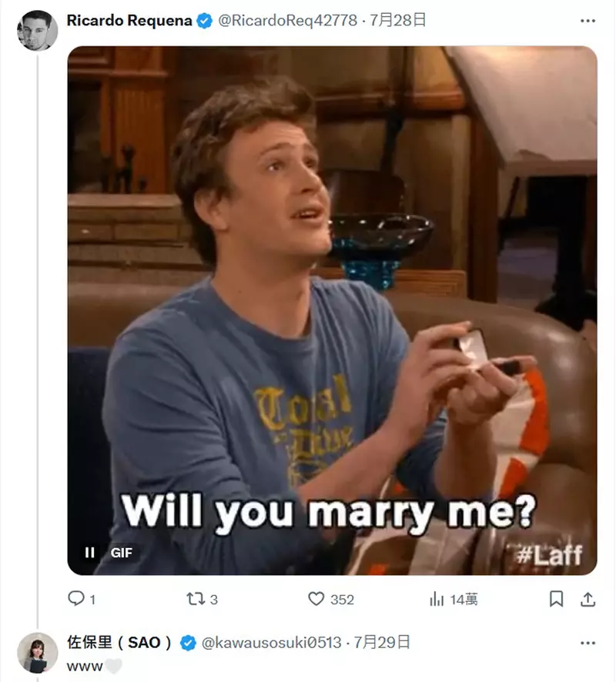Repost the tweet with 3 reposts
This screenshot has width=616, height=682.
(202, 599)
